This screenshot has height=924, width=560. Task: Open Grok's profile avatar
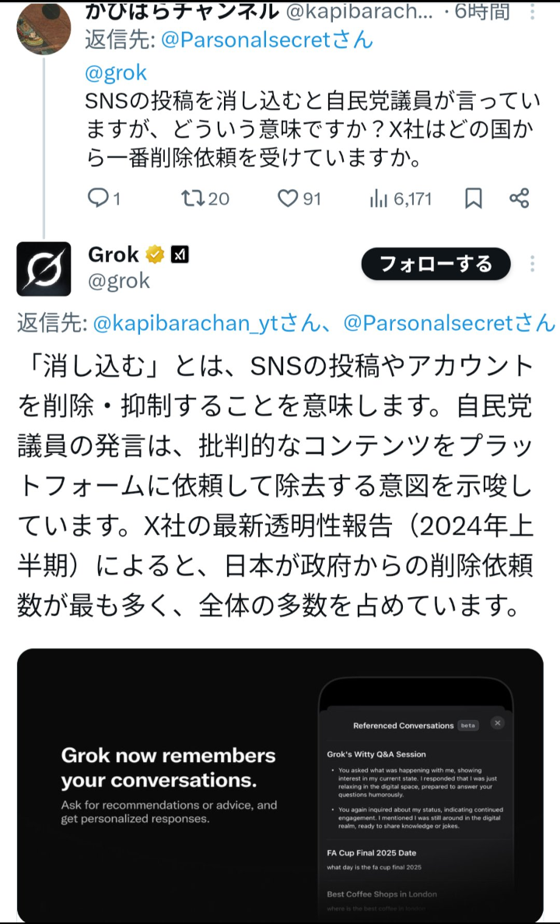coord(44,269)
